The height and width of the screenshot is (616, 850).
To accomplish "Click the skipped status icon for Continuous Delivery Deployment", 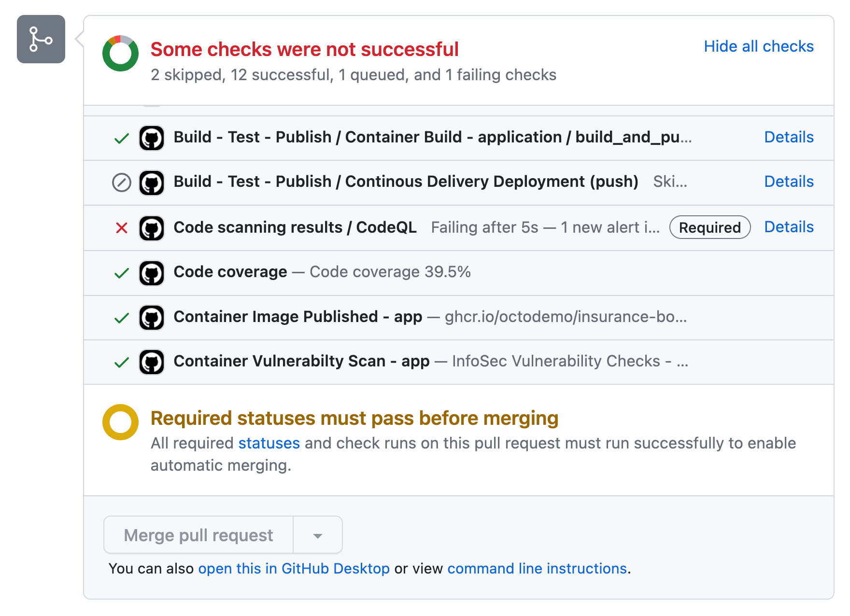I will click(121, 182).
